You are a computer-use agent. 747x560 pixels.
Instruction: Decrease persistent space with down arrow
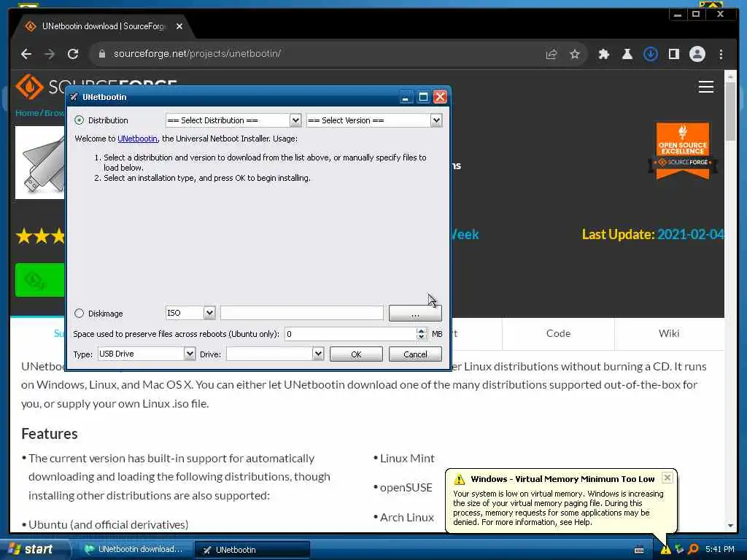pyautogui.click(x=421, y=337)
